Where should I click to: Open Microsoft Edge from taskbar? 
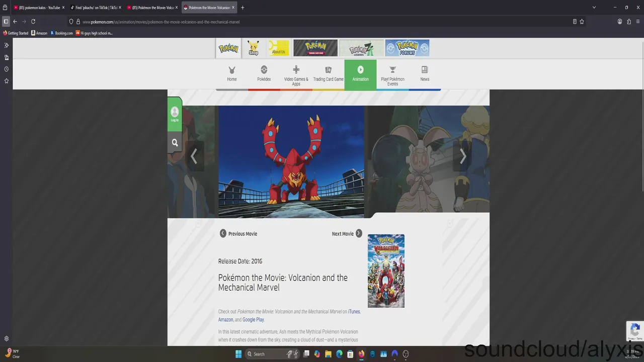coord(339,354)
